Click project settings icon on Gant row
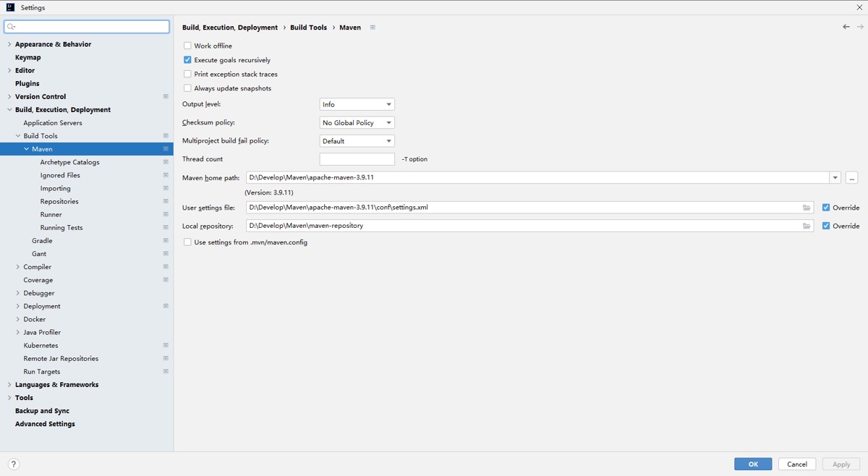The width and height of the screenshot is (868, 476). (166, 254)
